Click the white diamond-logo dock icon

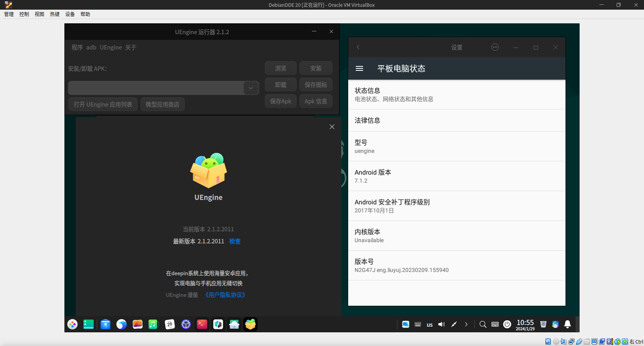click(x=218, y=324)
